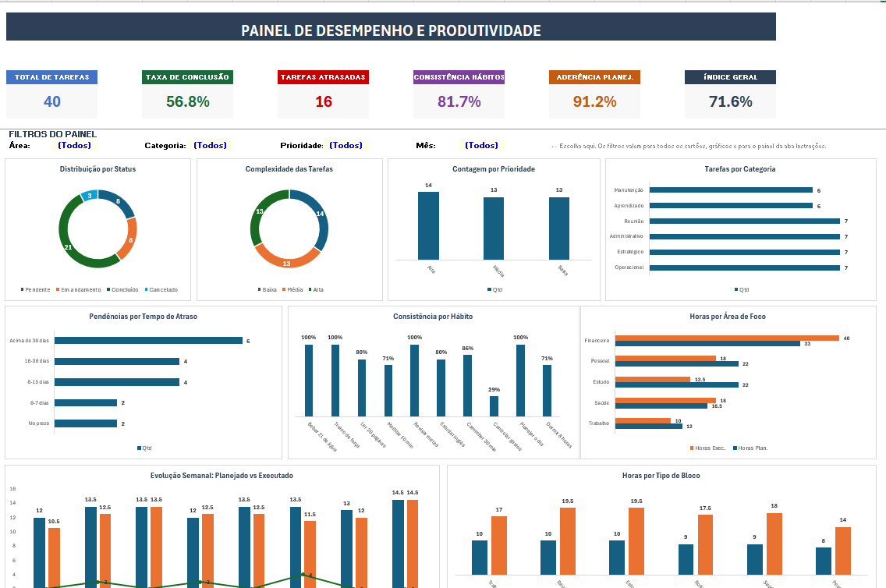Open the Área filter cell showing (Todos)

pyautogui.click(x=75, y=145)
